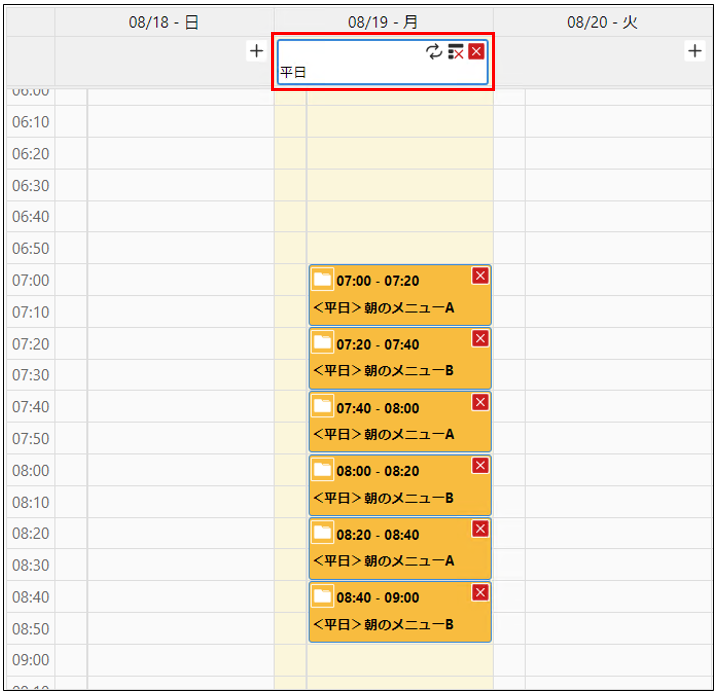Click the 08:00 - 08:20 time label

[378, 471]
